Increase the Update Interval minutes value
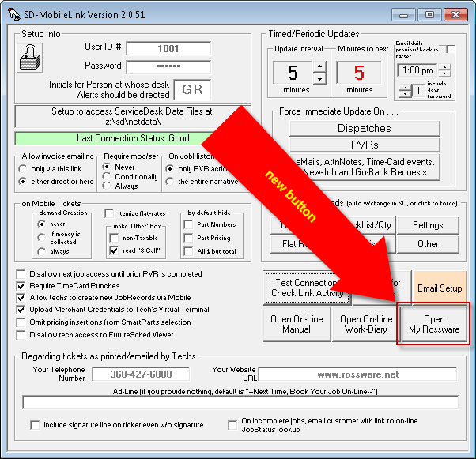 [x=319, y=66]
